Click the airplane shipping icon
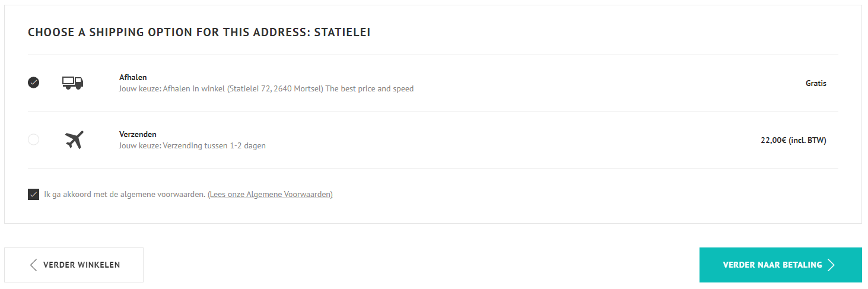The image size is (868, 289). click(x=74, y=140)
